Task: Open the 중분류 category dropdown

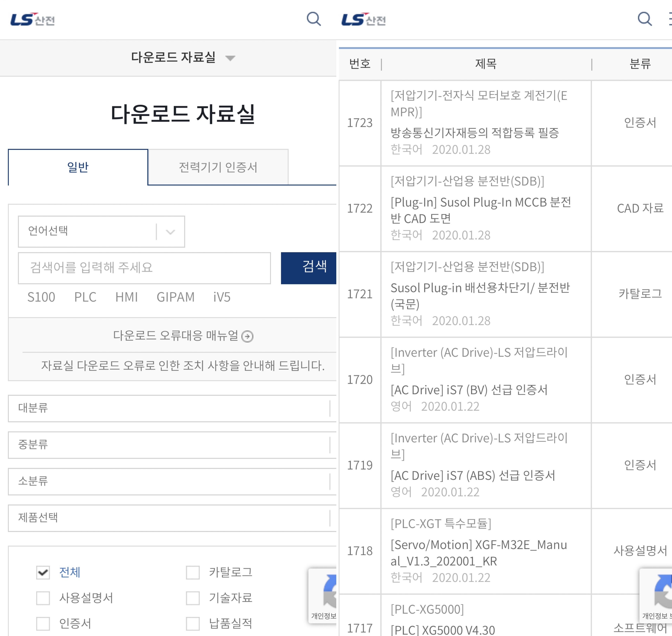Action: coord(172,445)
